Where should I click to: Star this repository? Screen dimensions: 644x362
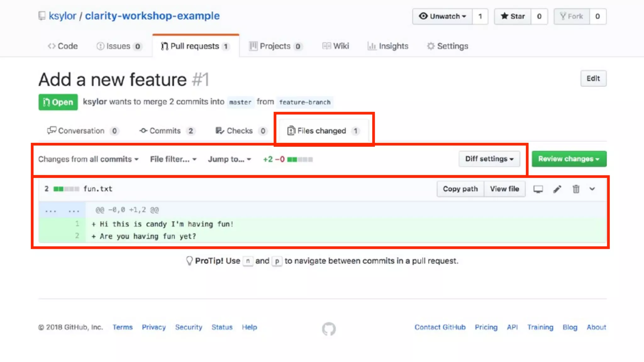(x=513, y=16)
